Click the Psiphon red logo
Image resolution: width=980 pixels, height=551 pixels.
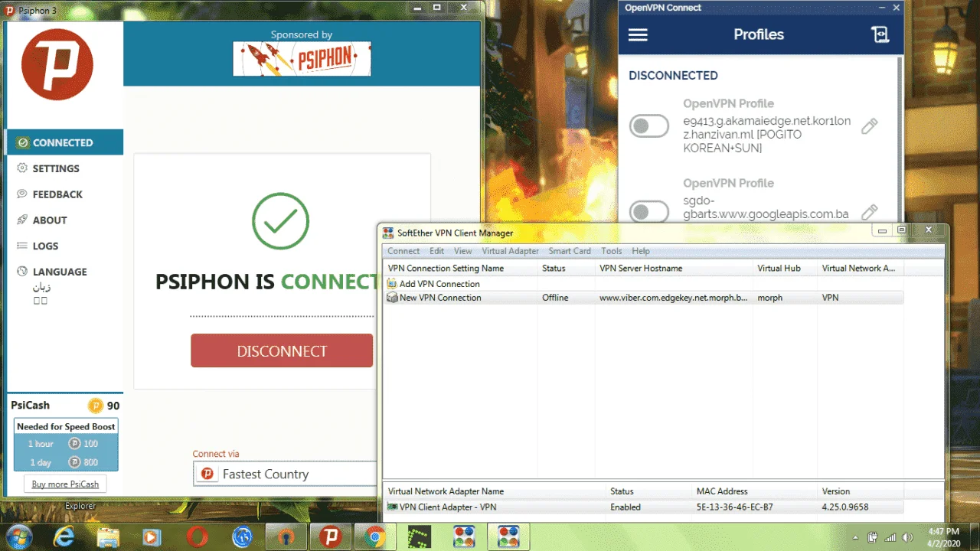tap(57, 64)
